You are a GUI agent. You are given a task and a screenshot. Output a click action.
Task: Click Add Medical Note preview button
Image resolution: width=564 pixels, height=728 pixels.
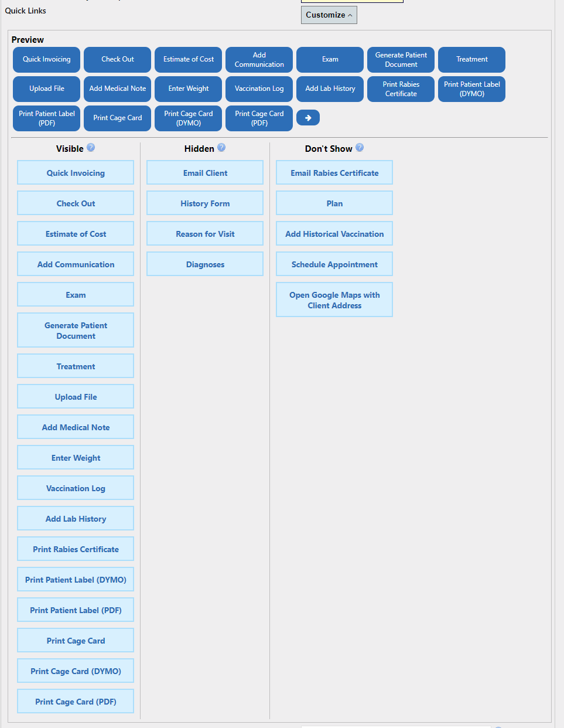pyautogui.click(x=118, y=89)
